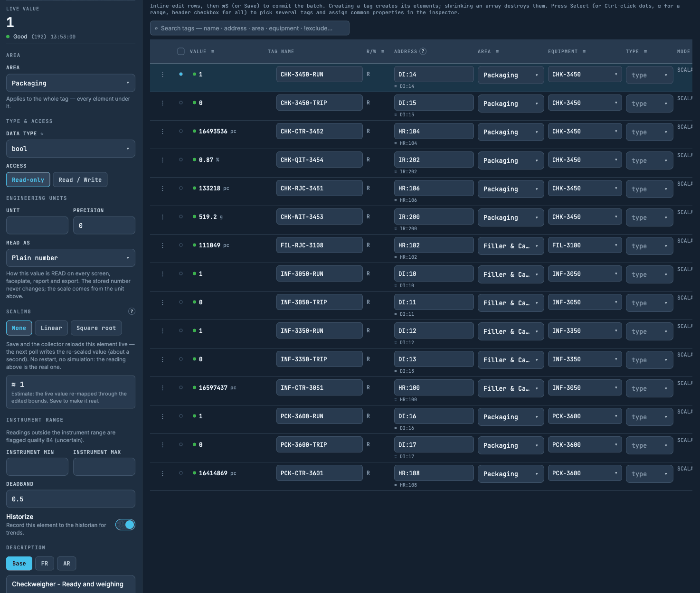Toggle the Historize switch off
This screenshot has height=593, width=700.
125,525
